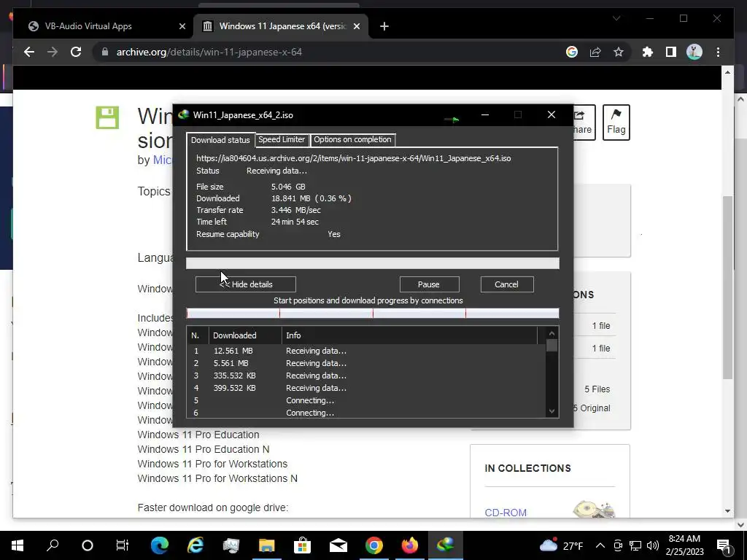Viewport: 747px width, 560px height.
Task: Select connection row 3 with 335.532 KB
Action: coord(366,376)
